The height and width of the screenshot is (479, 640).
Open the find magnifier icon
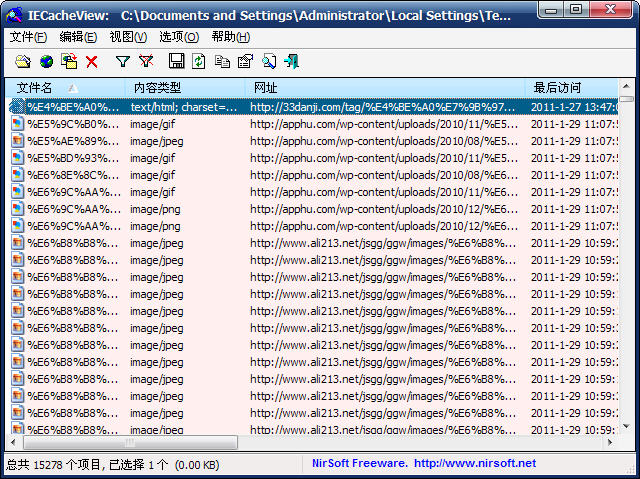(269, 62)
